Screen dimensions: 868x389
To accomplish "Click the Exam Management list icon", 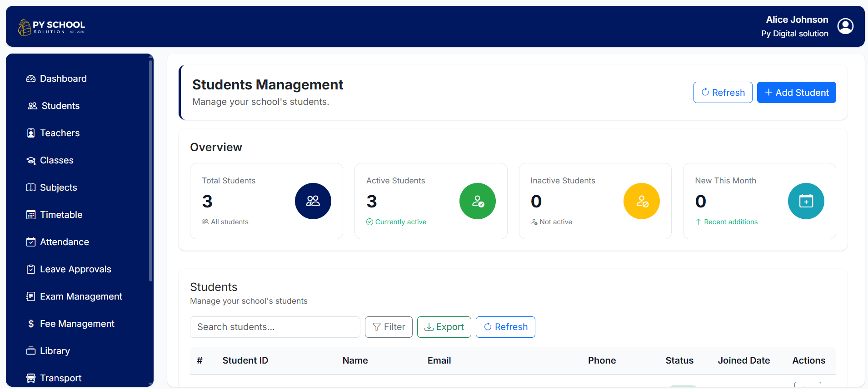I will 31,296.
